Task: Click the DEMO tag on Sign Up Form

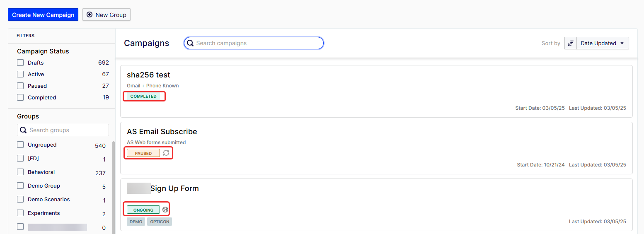Action: click(x=136, y=222)
